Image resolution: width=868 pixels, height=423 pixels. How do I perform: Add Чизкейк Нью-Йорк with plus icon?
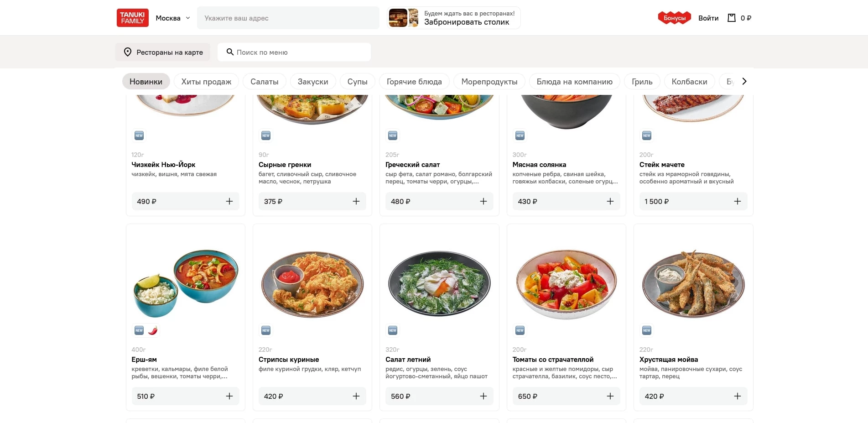tap(229, 201)
